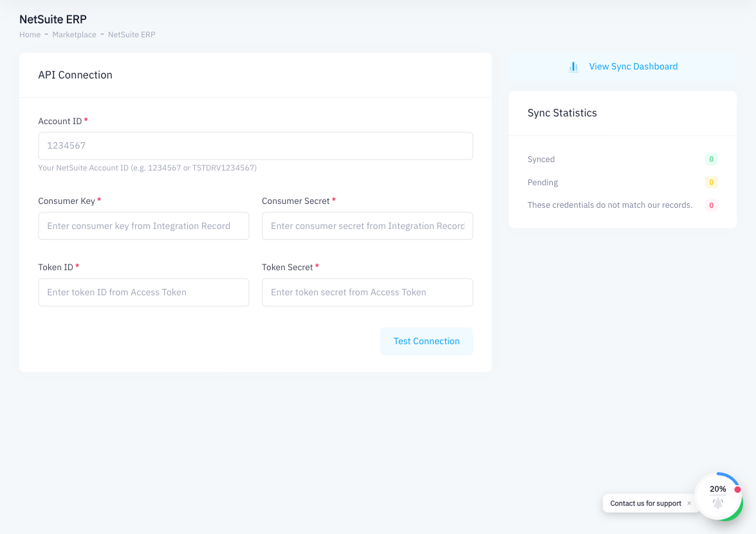Click the notification bell in the progress widget

(718, 503)
